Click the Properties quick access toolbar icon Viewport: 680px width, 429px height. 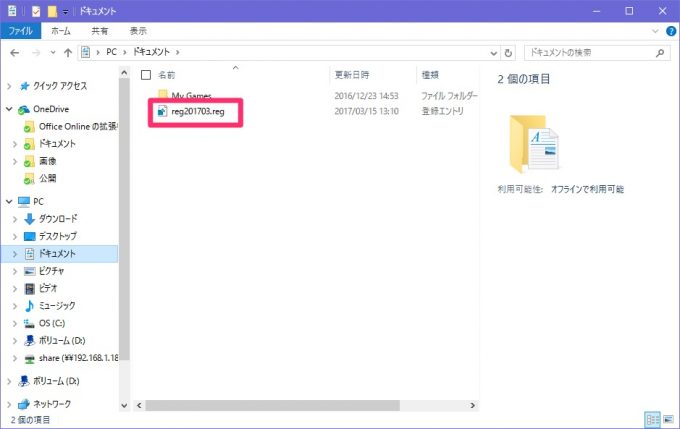[x=36, y=11]
